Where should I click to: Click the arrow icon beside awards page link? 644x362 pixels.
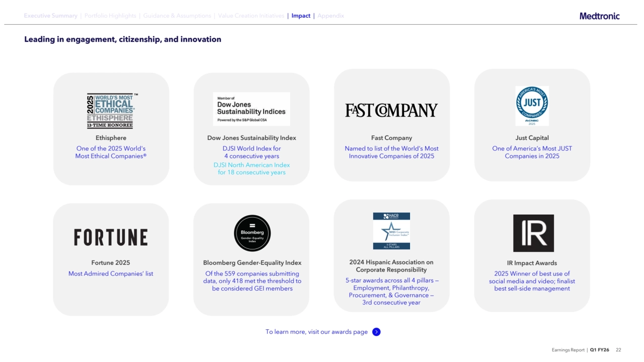point(376,332)
